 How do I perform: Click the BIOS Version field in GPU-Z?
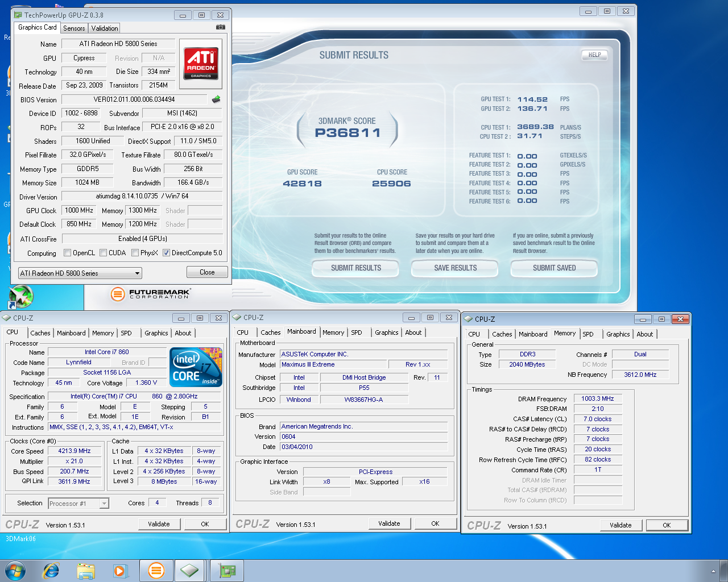point(134,99)
